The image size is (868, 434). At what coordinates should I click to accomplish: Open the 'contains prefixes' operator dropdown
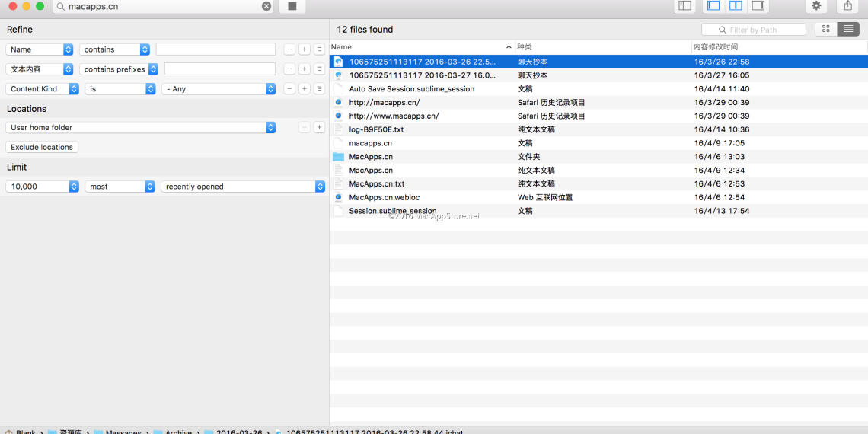(x=119, y=69)
